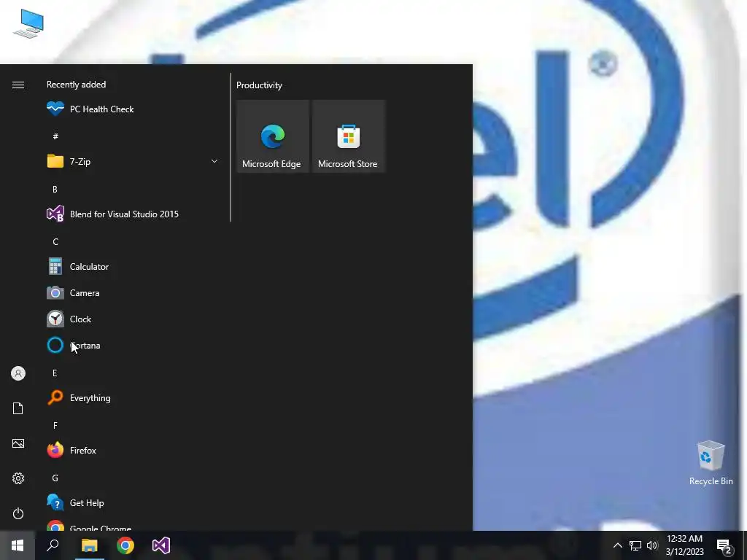The width and height of the screenshot is (747, 560).
Task: Click the 'G' letter group header
Action: coord(55,478)
